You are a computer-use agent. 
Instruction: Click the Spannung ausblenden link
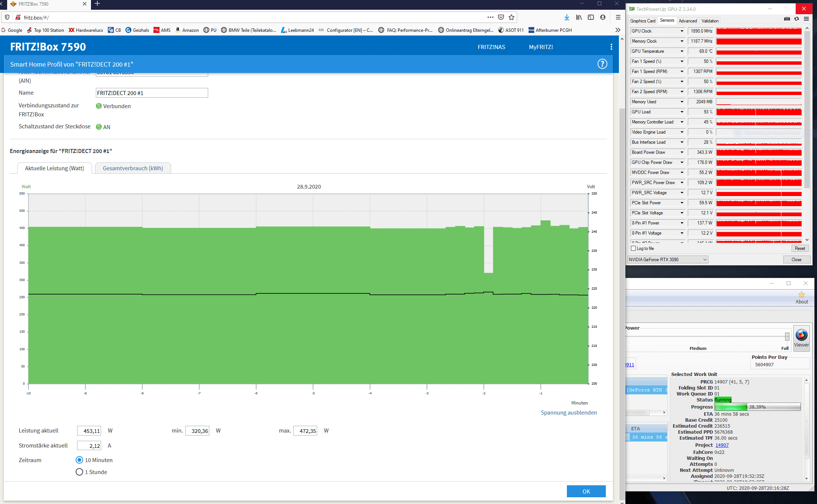pyautogui.click(x=568, y=412)
